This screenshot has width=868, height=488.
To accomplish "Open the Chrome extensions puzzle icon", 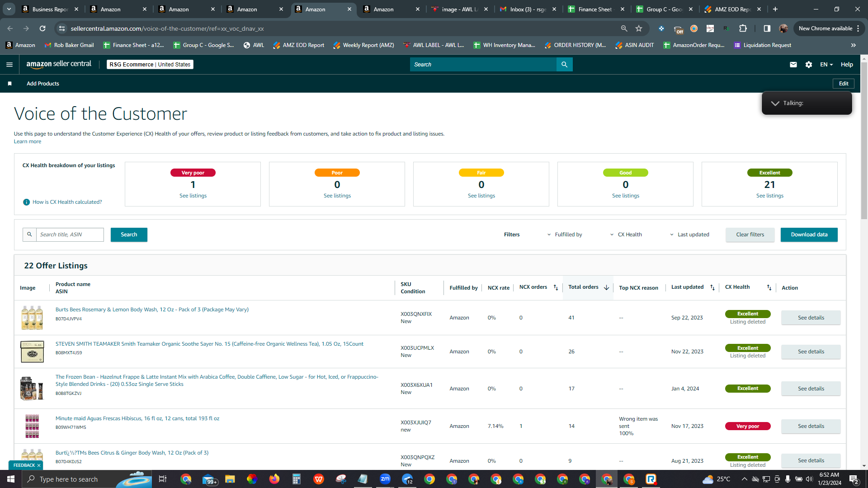I will (x=743, y=28).
